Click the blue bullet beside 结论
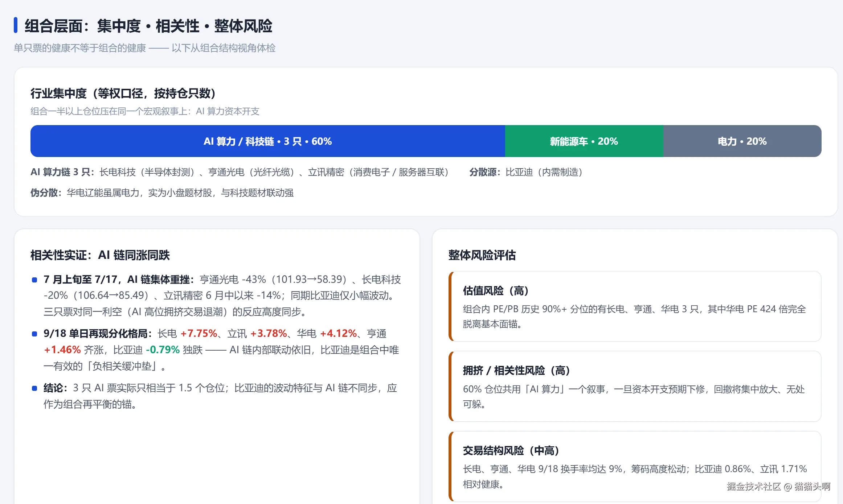 [34, 388]
